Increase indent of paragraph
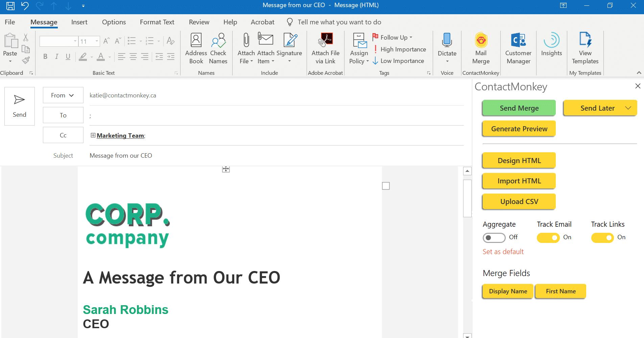The width and height of the screenshot is (644, 338). 171,57
